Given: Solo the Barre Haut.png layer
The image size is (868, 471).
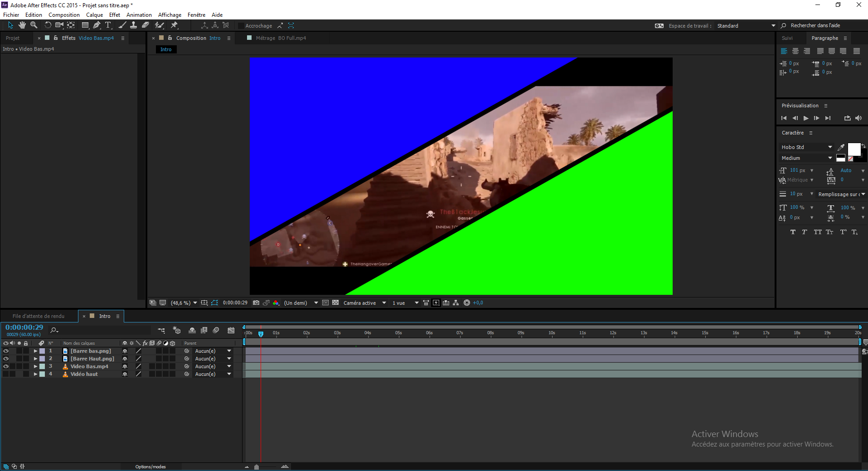Looking at the screenshot, I should point(19,359).
